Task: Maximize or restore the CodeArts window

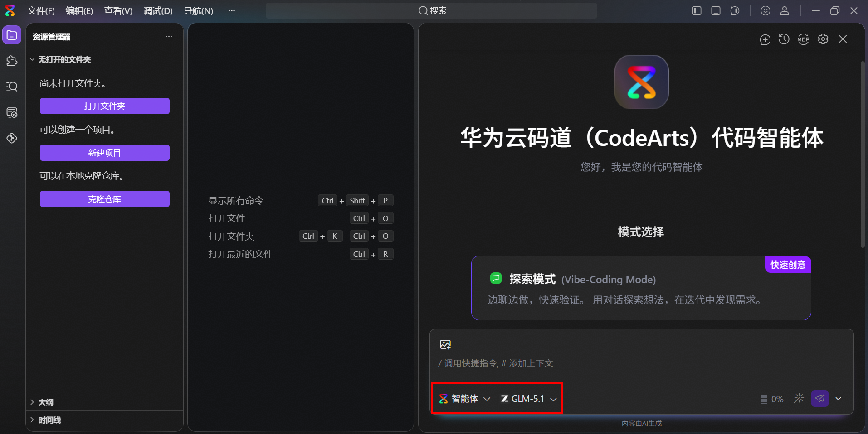Action: coord(835,10)
